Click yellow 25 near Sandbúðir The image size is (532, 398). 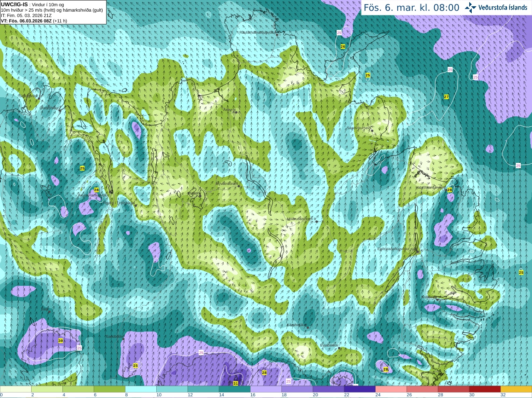(x=135, y=366)
